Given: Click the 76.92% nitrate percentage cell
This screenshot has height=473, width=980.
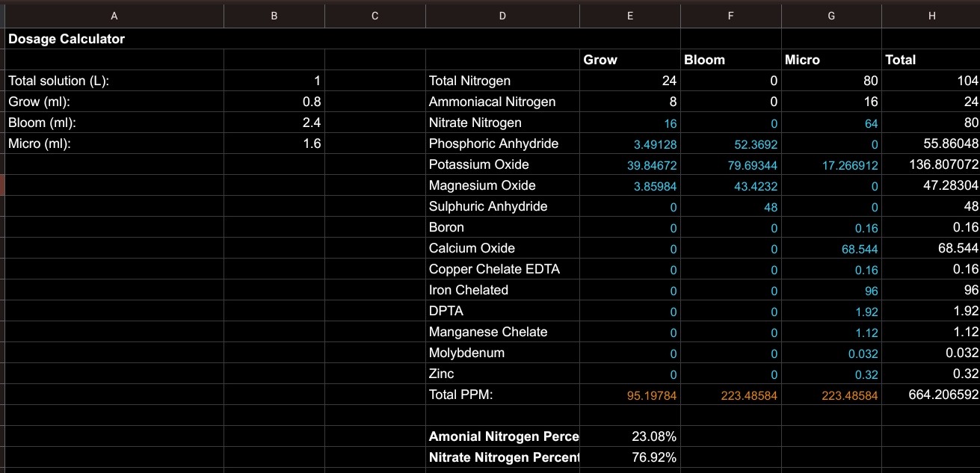Looking at the screenshot, I should click(629, 457).
